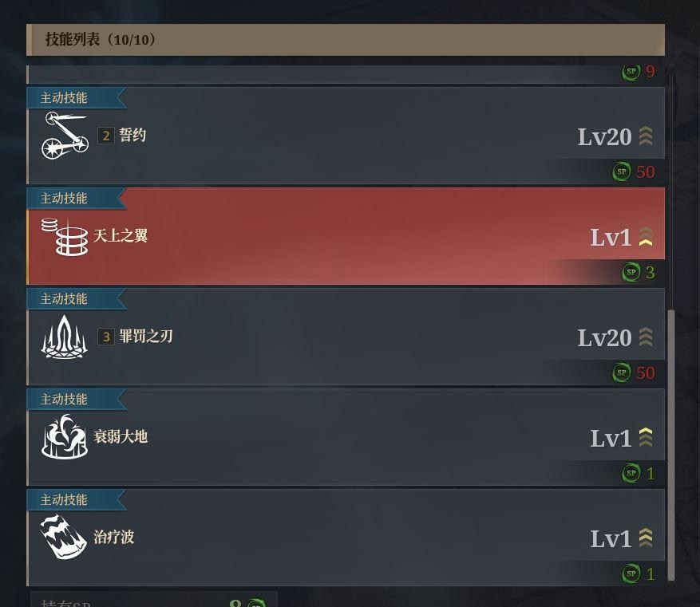Click level-up chevrons for 治疗波
The image size is (700, 607).
click(x=646, y=538)
